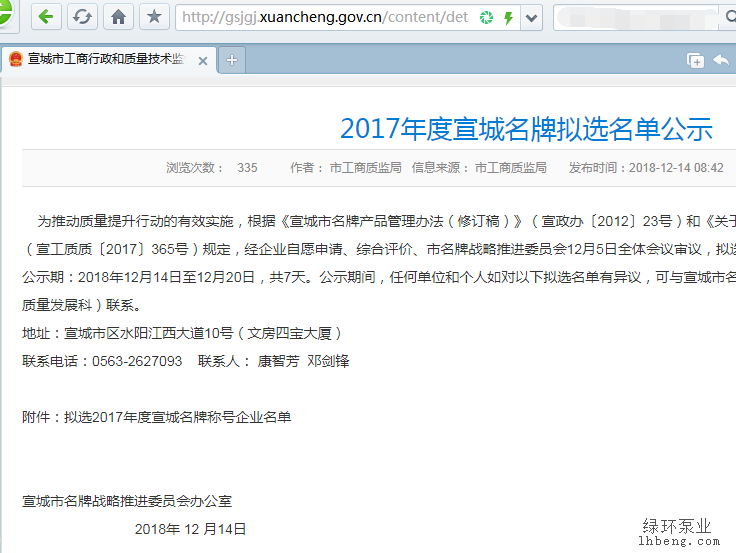Click the green circular icon in address bar

point(486,18)
